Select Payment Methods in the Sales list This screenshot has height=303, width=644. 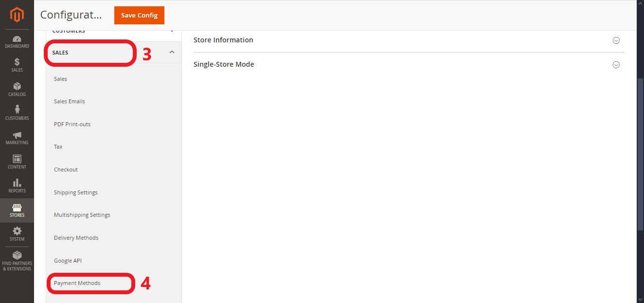[x=77, y=283]
